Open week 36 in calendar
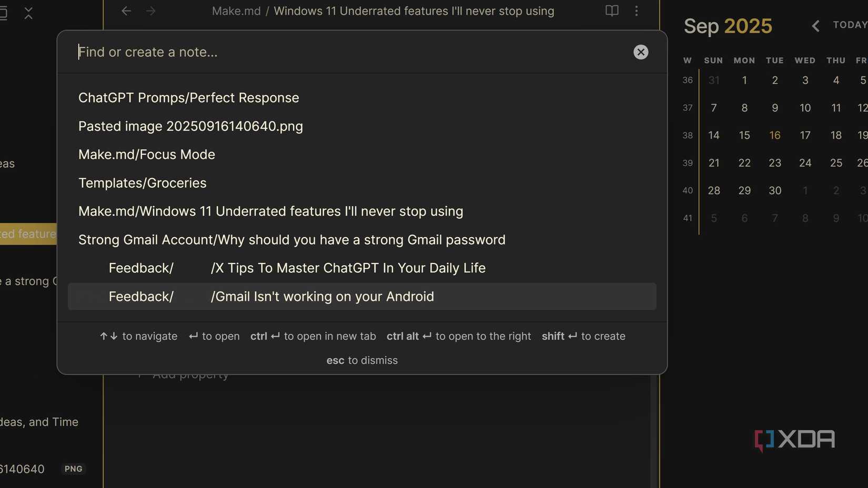Image resolution: width=868 pixels, height=488 pixels. [688, 80]
